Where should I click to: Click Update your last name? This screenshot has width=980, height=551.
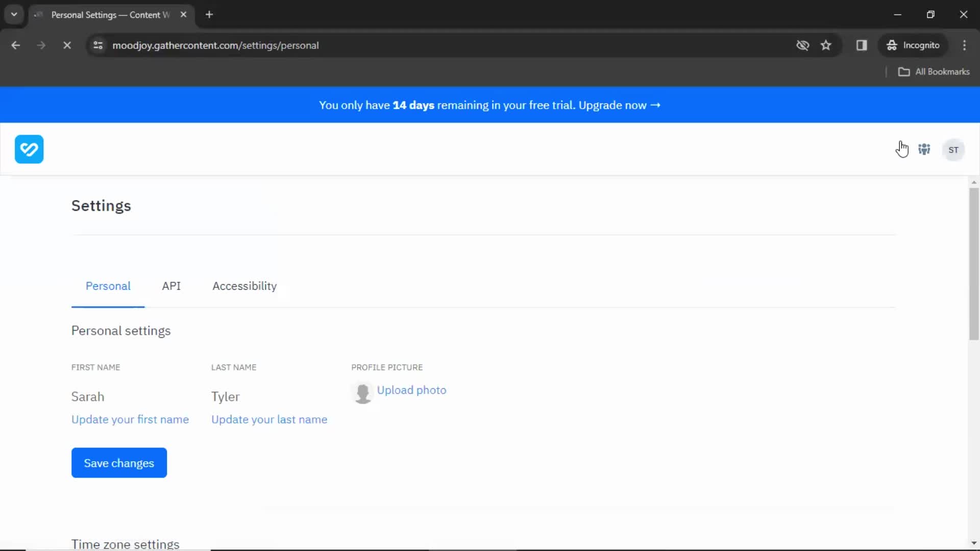(x=269, y=419)
